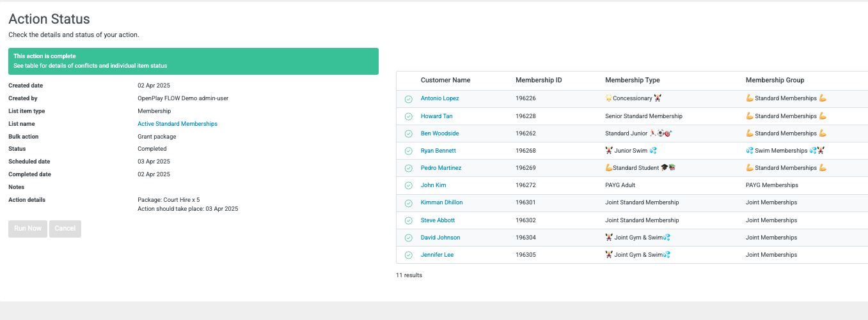Open Steve Abbott customer link
Screen dimensions: 868x320
(438, 220)
